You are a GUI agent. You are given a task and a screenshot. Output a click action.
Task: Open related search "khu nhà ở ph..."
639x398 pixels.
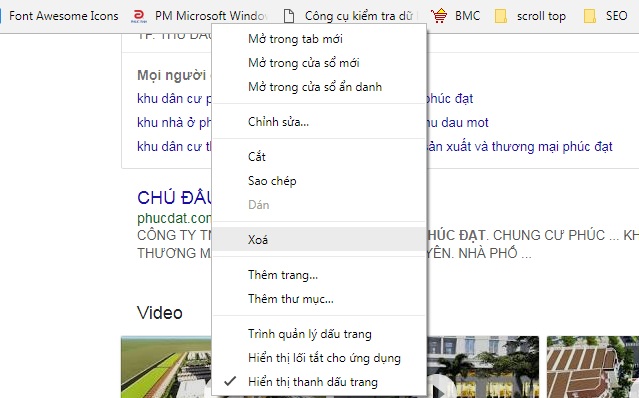[x=174, y=123]
